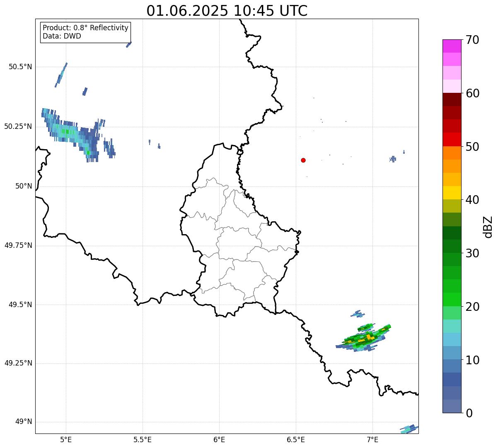498x448 pixels.
Task: Click the title 01.06.2025 10:45 UTC
Action: (x=227, y=11)
